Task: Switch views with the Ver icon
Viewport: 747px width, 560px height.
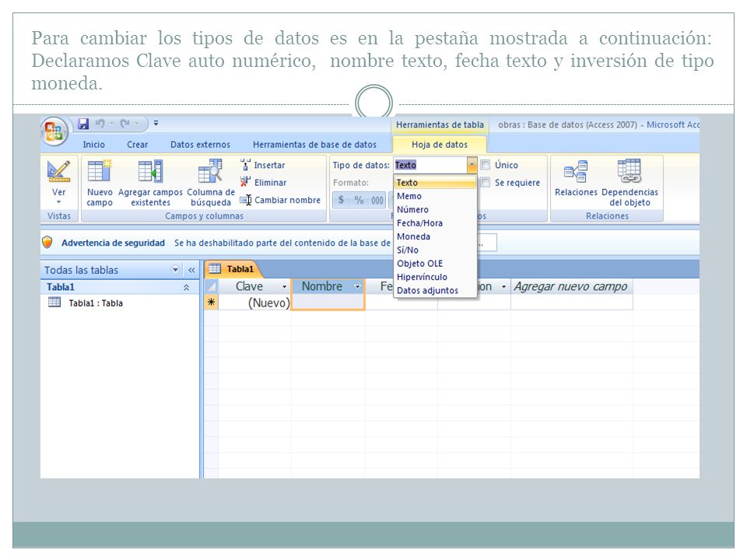Action: [58, 172]
